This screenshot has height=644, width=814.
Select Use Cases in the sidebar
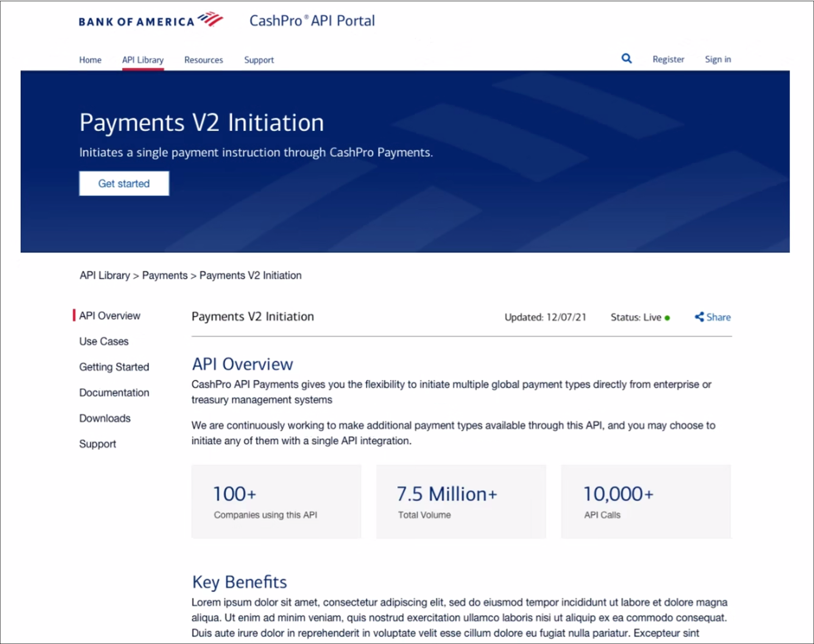point(104,341)
